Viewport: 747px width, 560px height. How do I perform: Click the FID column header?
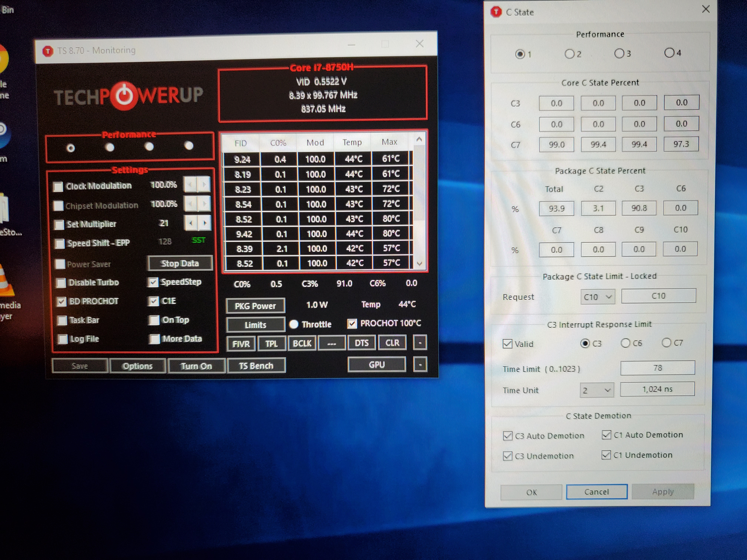tap(240, 143)
